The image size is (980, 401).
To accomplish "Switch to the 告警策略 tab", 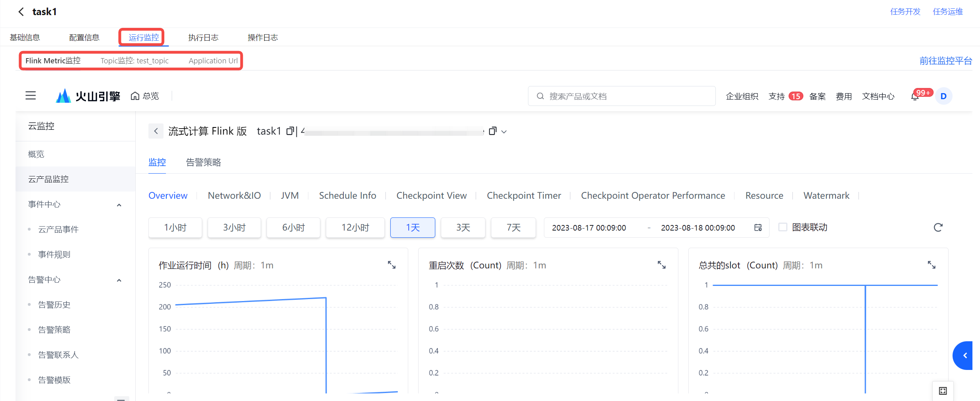I will (x=203, y=162).
